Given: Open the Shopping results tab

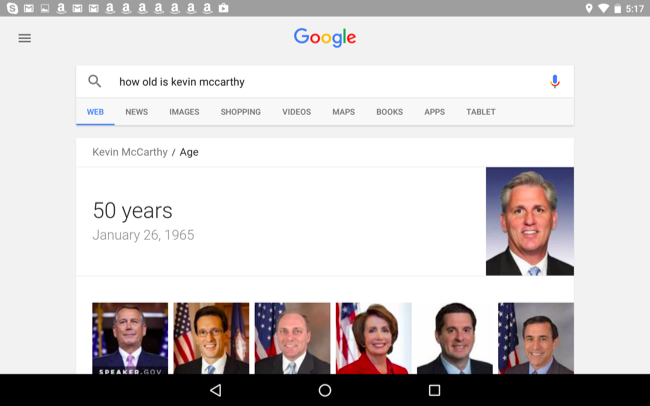Looking at the screenshot, I should click(x=241, y=112).
